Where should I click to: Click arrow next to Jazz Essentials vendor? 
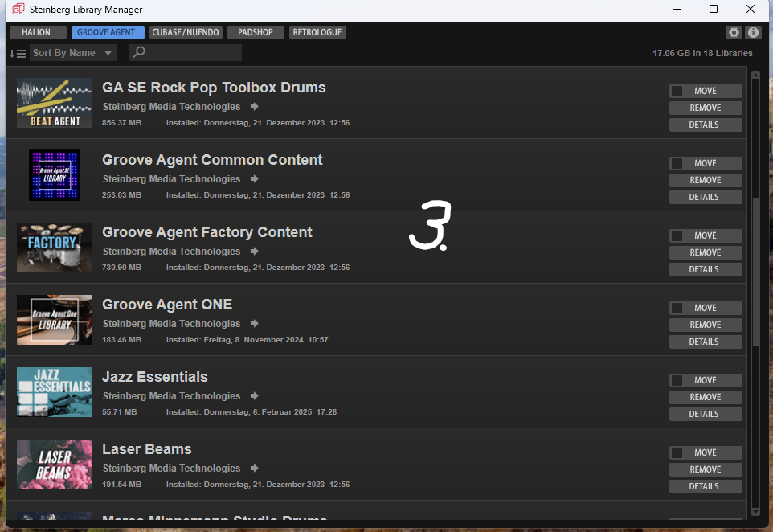tap(255, 396)
